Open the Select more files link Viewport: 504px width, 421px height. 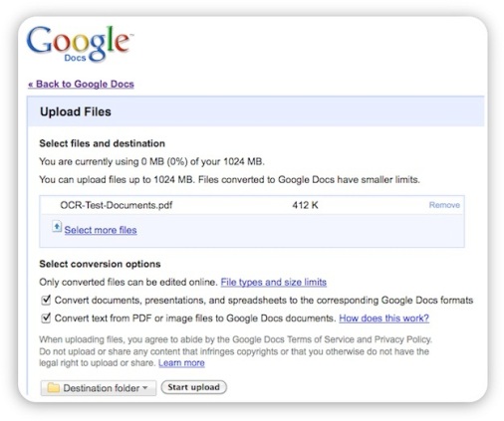pyautogui.click(x=101, y=230)
